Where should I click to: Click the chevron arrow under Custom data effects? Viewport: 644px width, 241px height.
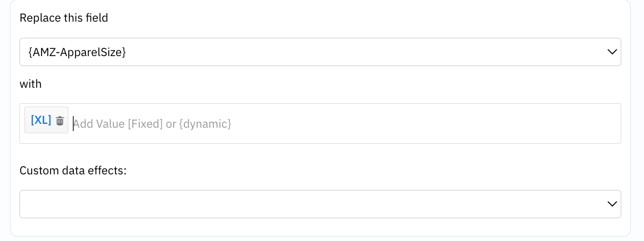[612, 204]
